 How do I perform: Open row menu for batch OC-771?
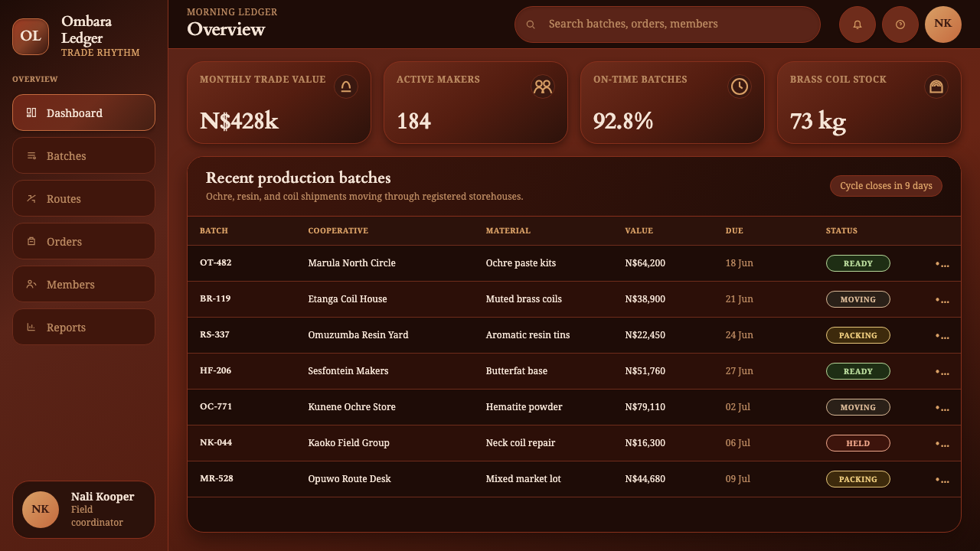point(942,408)
